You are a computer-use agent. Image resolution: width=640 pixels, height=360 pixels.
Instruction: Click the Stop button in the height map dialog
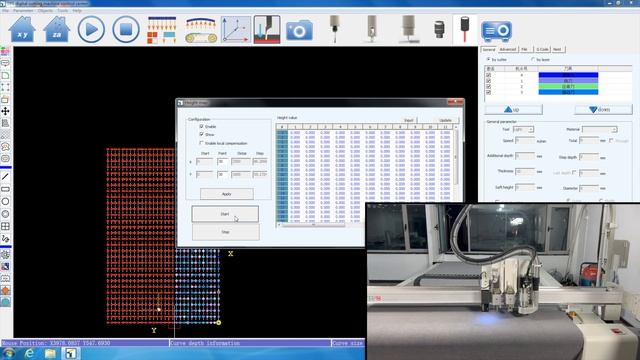(x=225, y=232)
